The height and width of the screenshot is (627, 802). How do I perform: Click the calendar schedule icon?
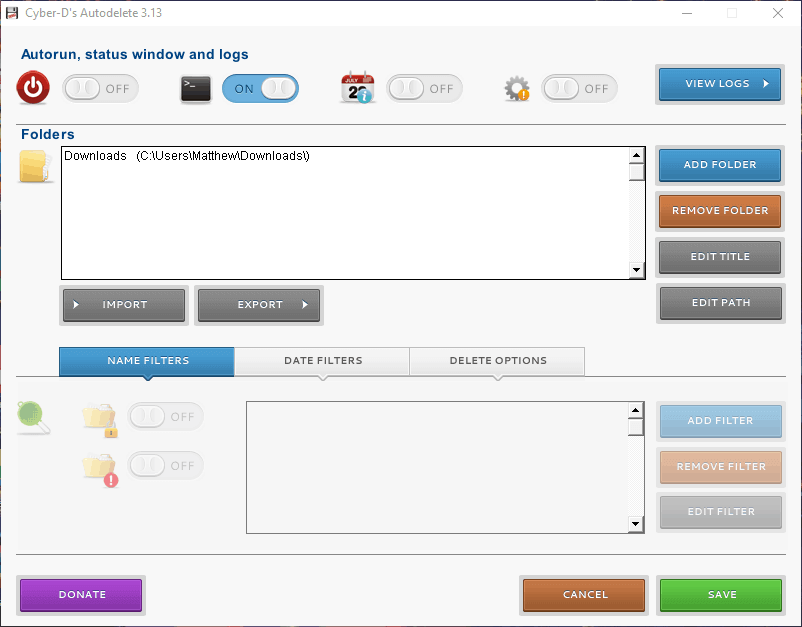(356, 88)
